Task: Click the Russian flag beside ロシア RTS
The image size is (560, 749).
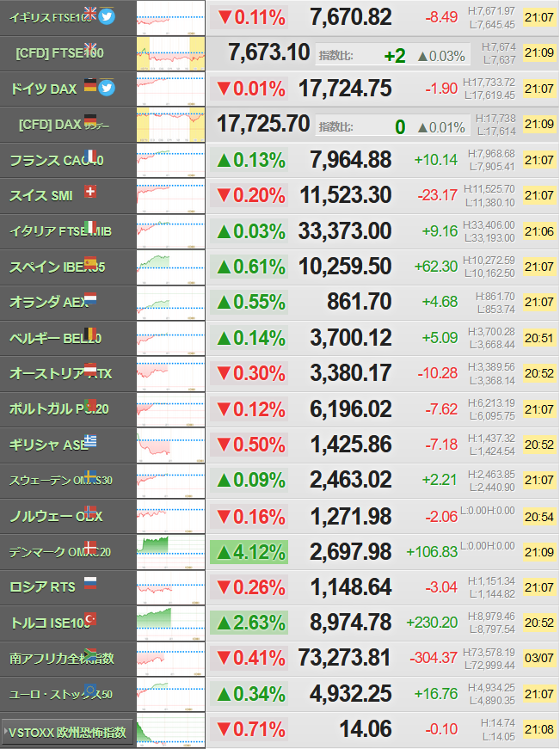Action: point(90,583)
